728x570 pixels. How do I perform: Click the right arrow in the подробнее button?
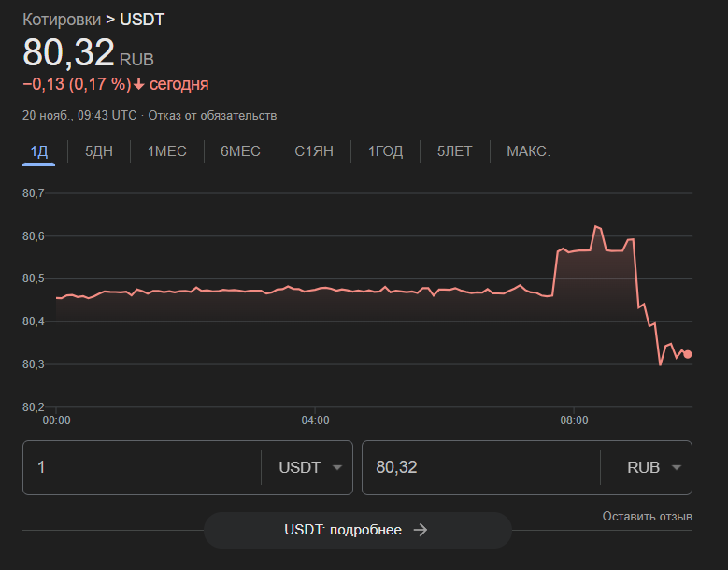[421, 530]
